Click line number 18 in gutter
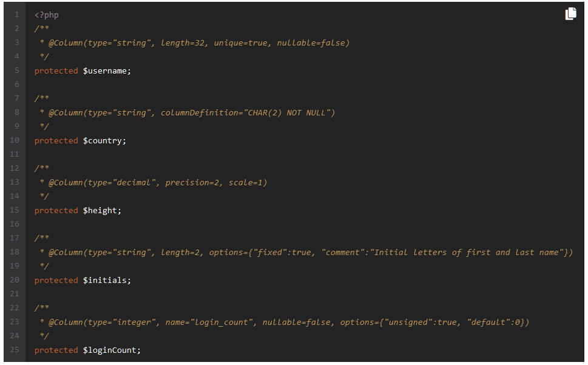The image size is (588, 365). tap(15, 252)
